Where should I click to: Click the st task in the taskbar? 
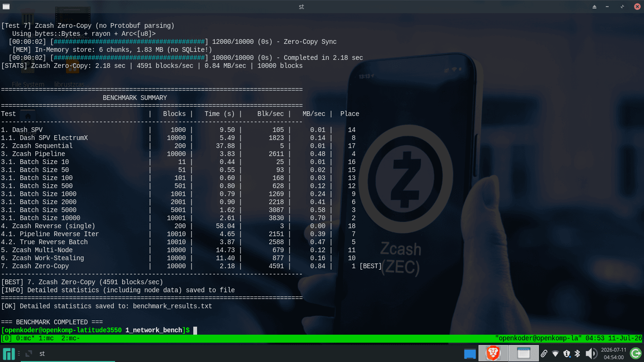click(x=68, y=354)
